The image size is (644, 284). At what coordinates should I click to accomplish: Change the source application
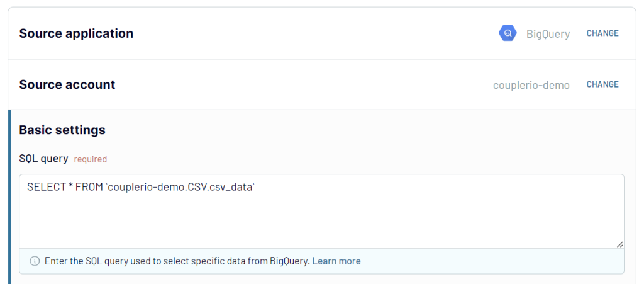tap(602, 33)
